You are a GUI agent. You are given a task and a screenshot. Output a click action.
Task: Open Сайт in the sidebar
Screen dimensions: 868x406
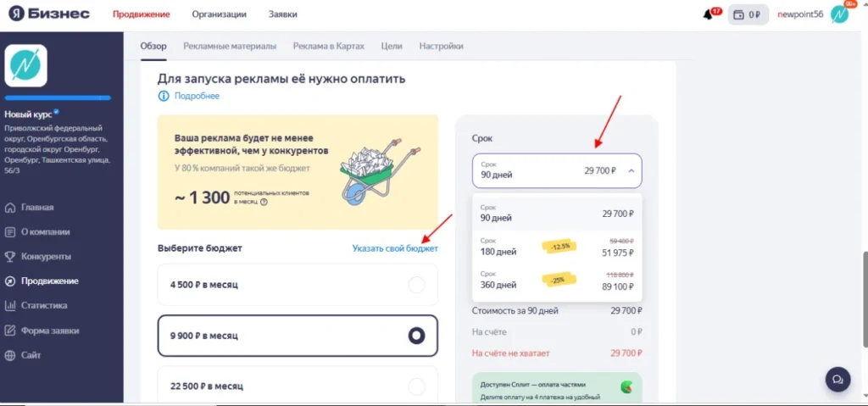(31, 355)
